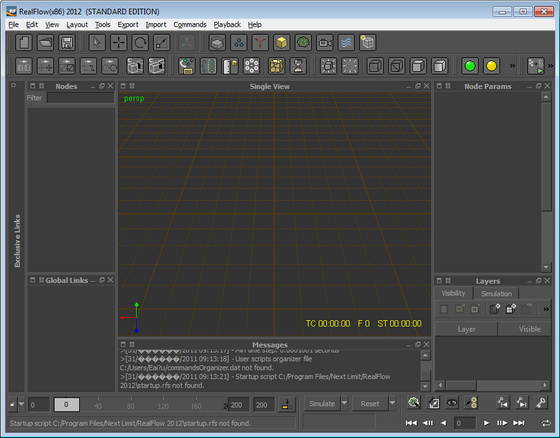Click the Node Params vertical scrollbar
This screenshot has height=438, width=560.
[x=546, y=181]
